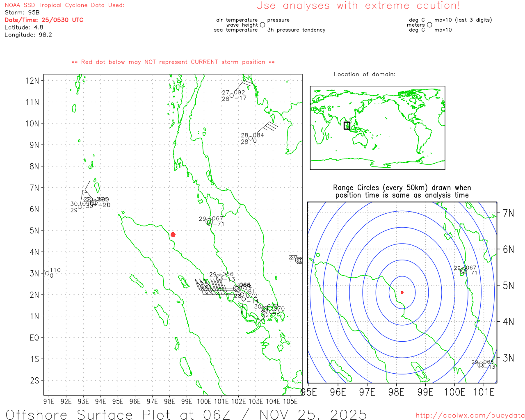Click 'mb*10 (last 3 digits)' legend label
The height and width of the screenshot is (420, 525).
[x=463, y=20]
